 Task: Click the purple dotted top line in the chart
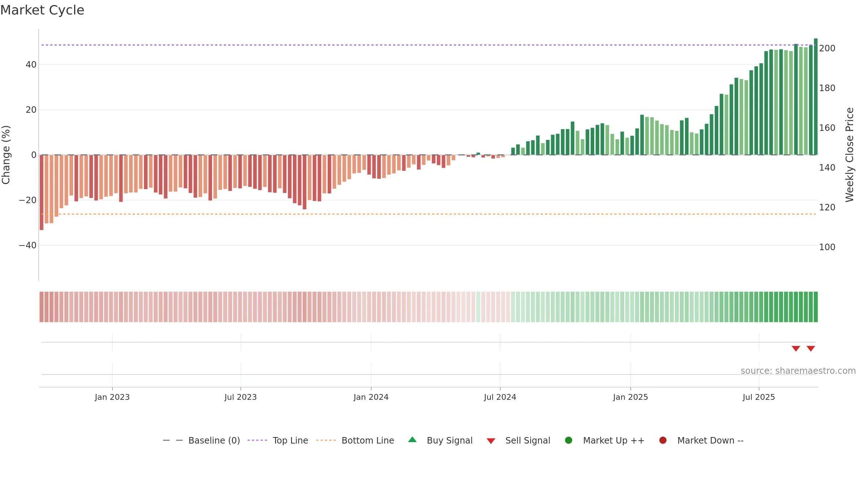coord(429,45)
